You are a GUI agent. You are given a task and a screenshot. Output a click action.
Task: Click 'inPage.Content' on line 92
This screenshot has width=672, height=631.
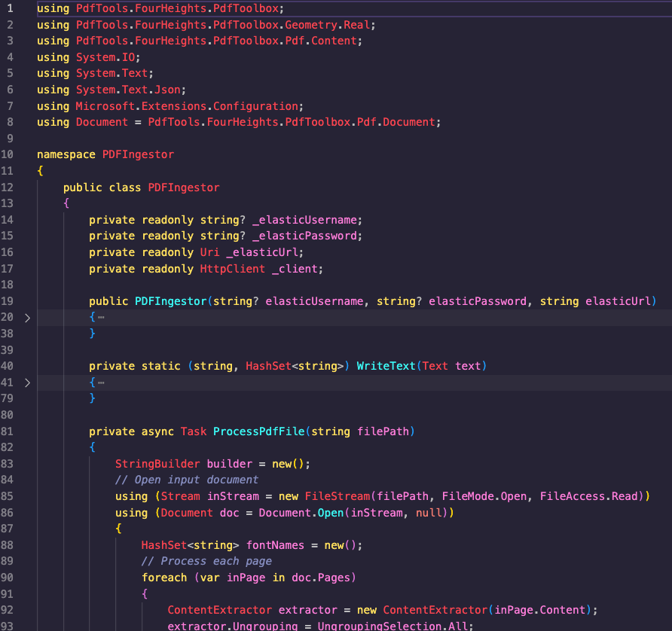(x=540, y=610)
